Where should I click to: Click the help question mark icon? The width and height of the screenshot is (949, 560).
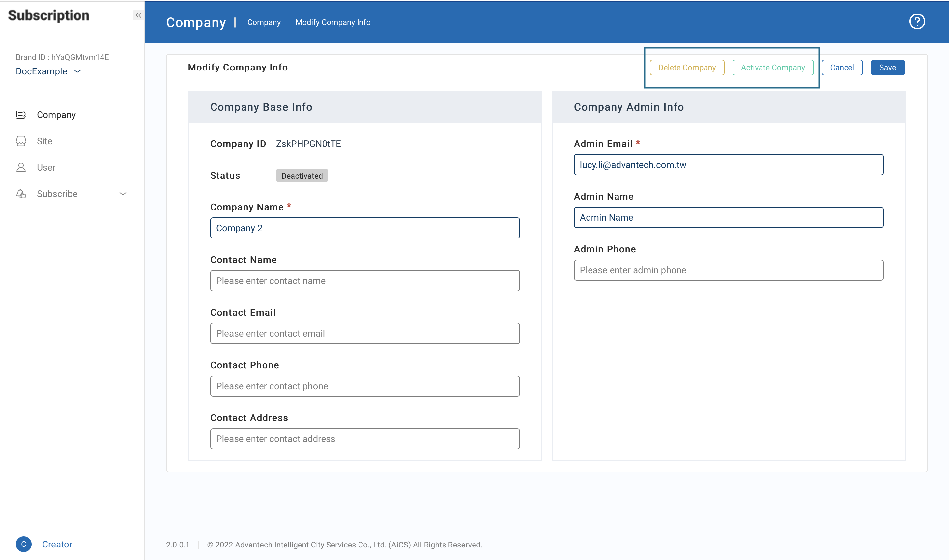916,21
